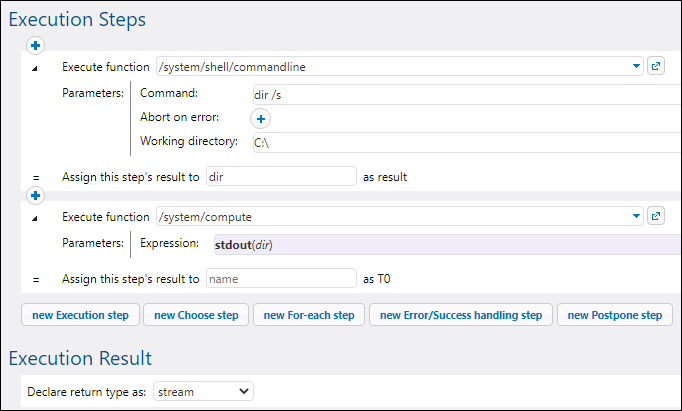Add a new For-each step
Image resolution: width=682 pixels, height=411 pixels.
coord(308,315)
